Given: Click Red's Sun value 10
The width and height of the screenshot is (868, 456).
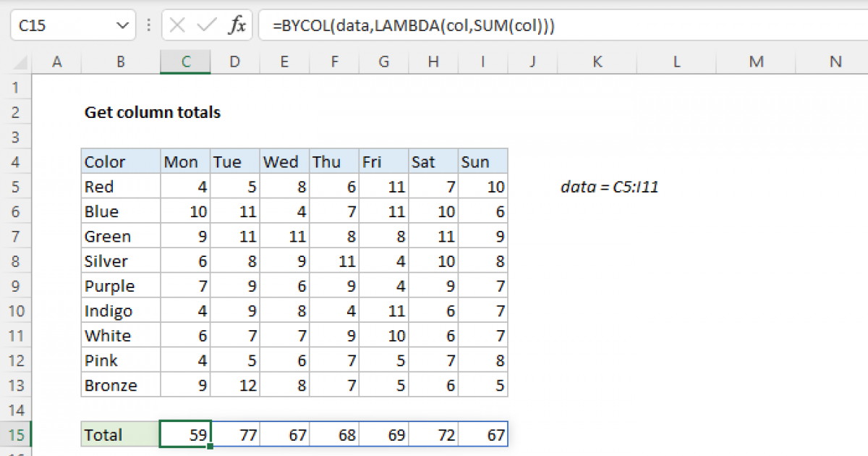Looking at the screenshot, I should point(482,187).
